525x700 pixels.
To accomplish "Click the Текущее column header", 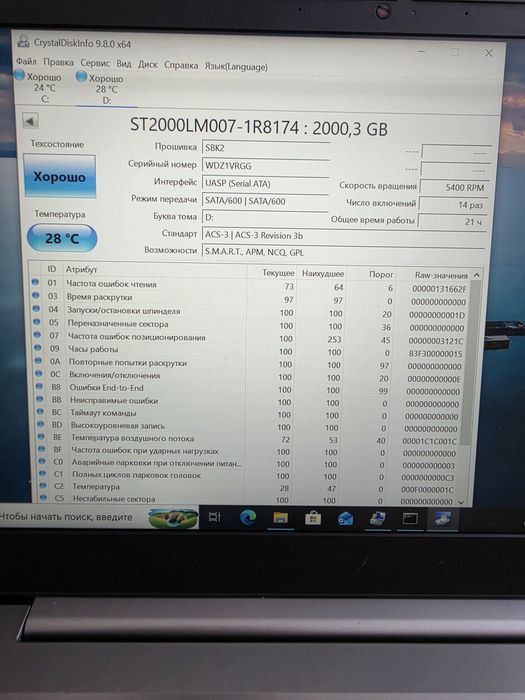I will point(278,272).
